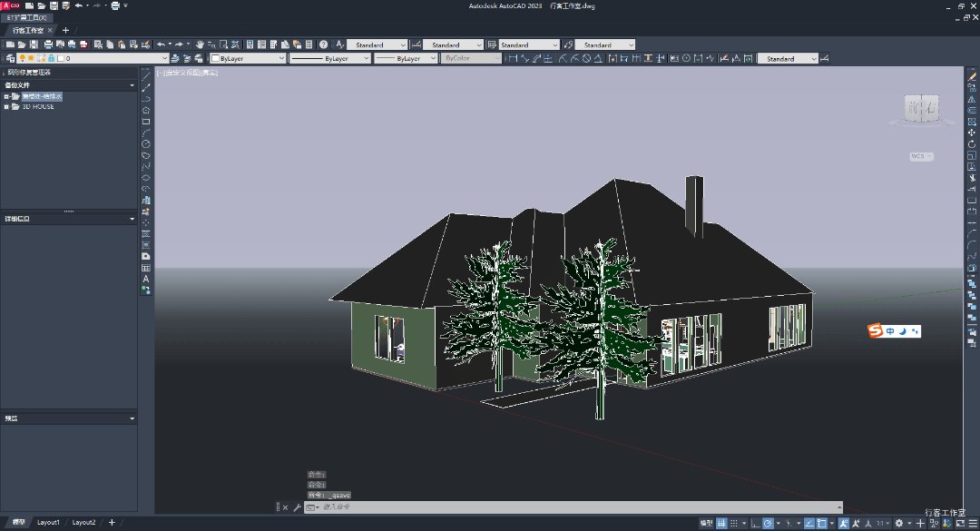This screenshot has height=531, width=980.
Task: Click the Undo arrow in standard toolbar
Action: tap(161, 44)
